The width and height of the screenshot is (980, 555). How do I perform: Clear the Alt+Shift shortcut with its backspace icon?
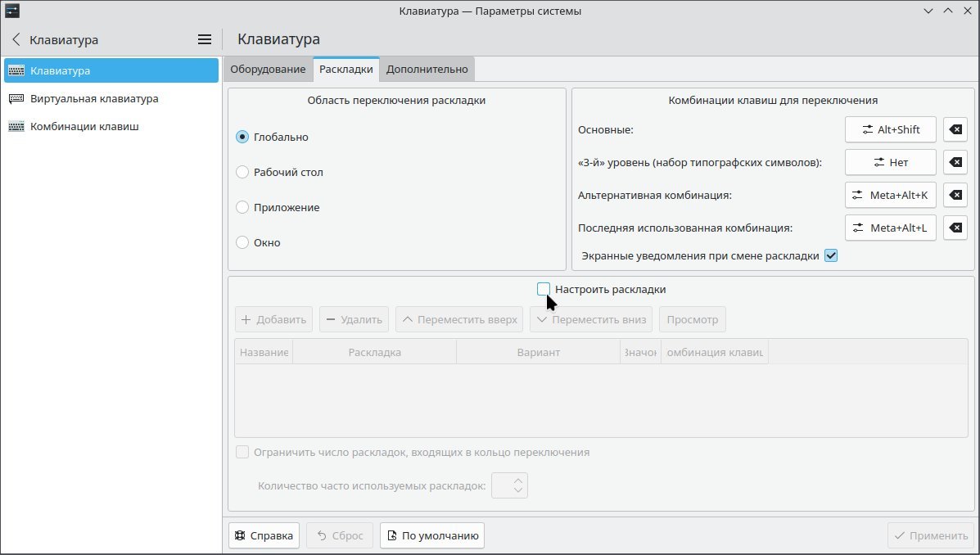pyautogui.click(x=955, y=129)
